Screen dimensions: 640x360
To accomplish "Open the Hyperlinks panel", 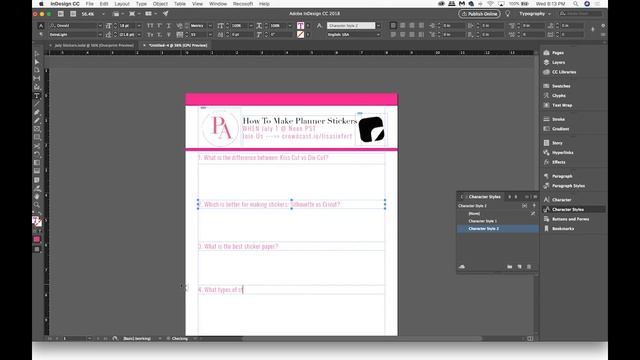I will (x=562, y=153).
